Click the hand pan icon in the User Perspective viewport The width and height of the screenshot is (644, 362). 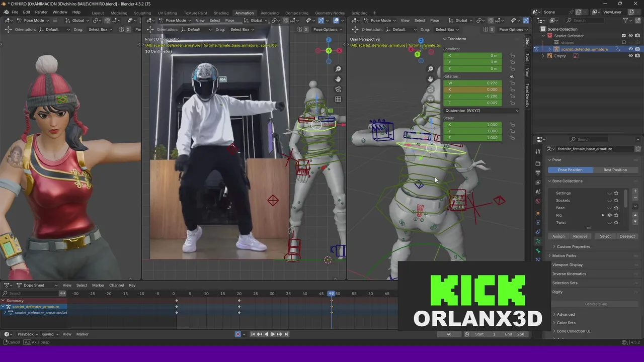[430, 79]
